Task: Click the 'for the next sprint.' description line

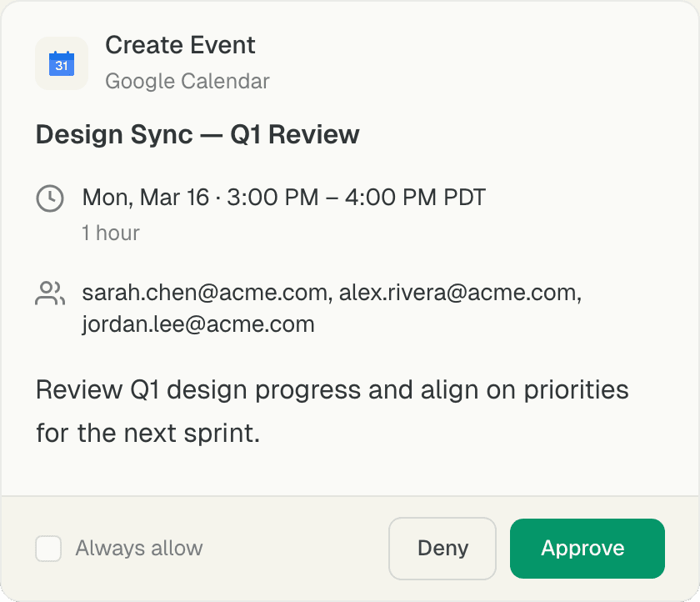Action: point(147,434)
